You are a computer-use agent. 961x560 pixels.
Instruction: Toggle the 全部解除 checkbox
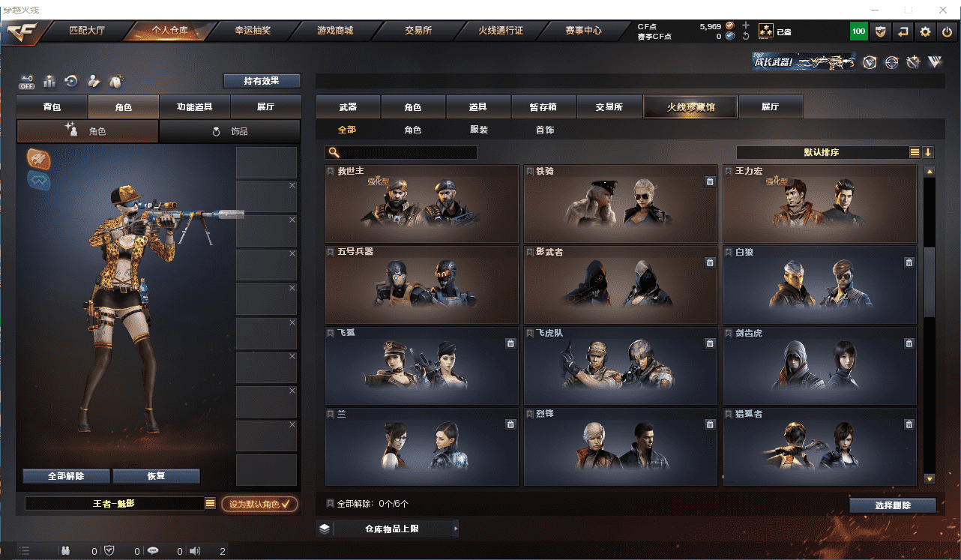(331, 504)
